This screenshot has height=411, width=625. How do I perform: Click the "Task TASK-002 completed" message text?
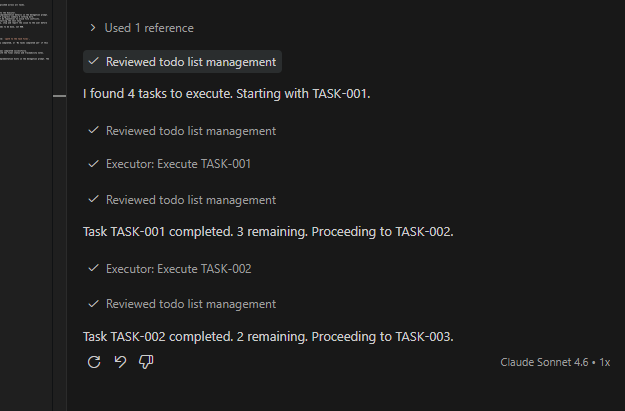(x=268, y=336)
